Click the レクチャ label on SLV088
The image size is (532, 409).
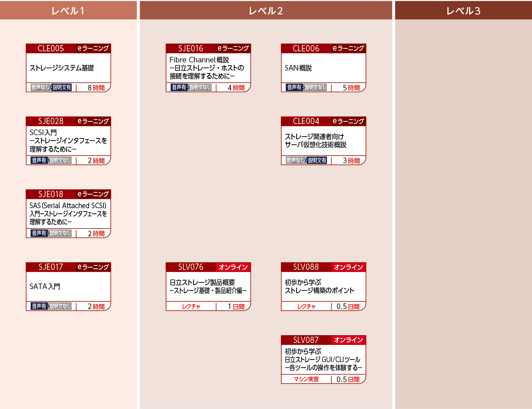point(306,306)
